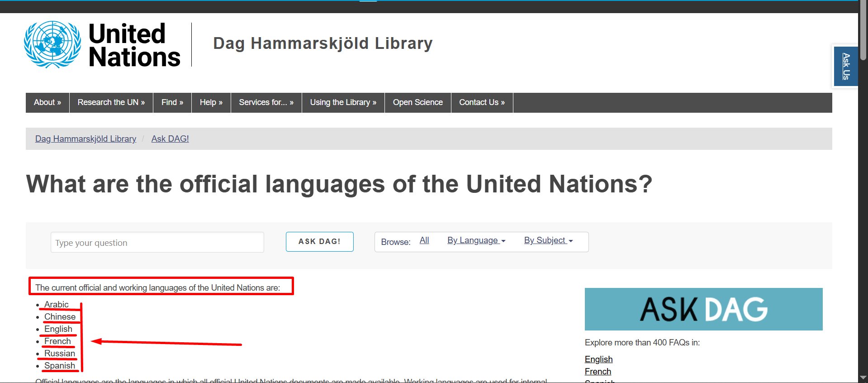Select the French list item in the languages list

[57, 341]
